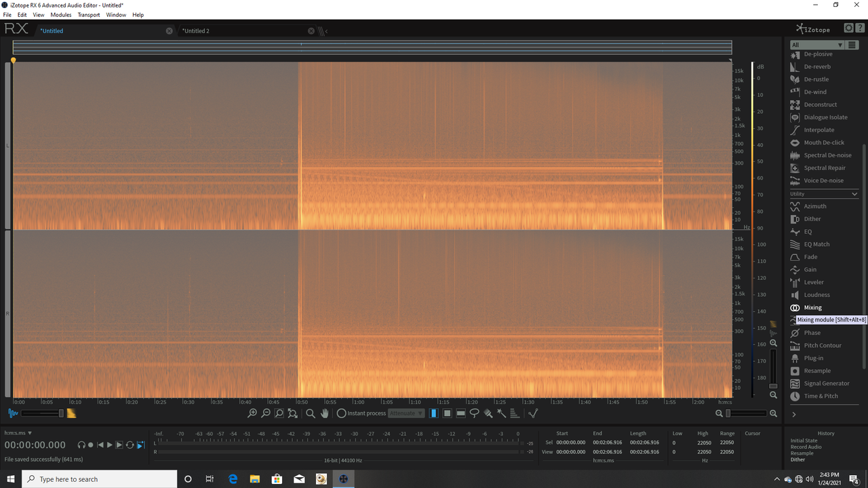Screen dimensions: 868x488
Task: Select Record Audio history step
Action: coord(806,447)
